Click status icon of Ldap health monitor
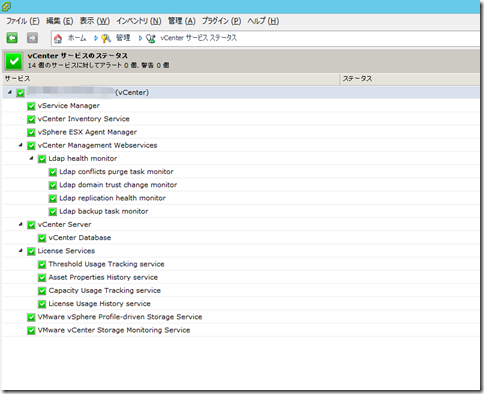Viewport: 484px width, 394px height. coord(42,159)
